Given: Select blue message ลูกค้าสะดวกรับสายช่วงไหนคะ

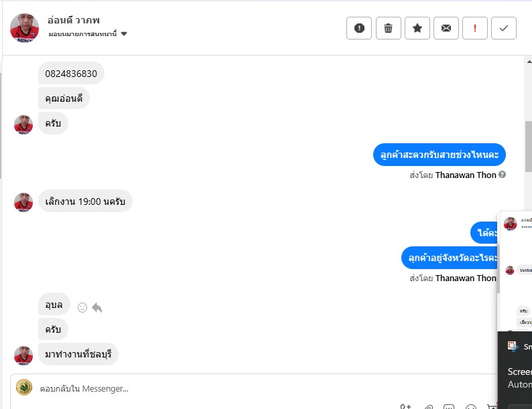Looking at the screenshot, I should coord(440,155).
